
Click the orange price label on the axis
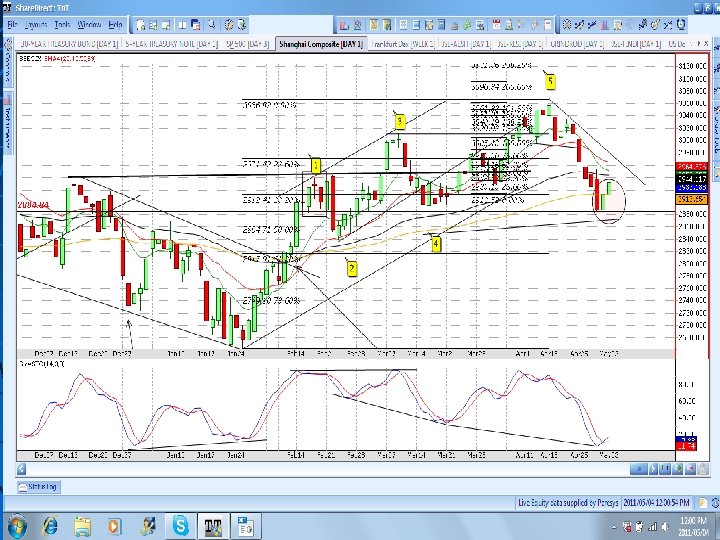692,200
